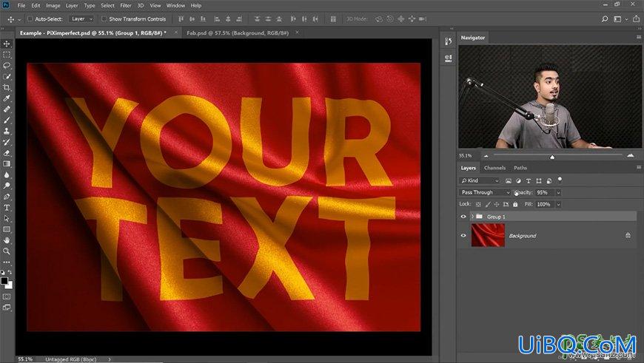Click the Change Screen Mode icon
This screenshot has height=363, width=644.
(7, 308)
